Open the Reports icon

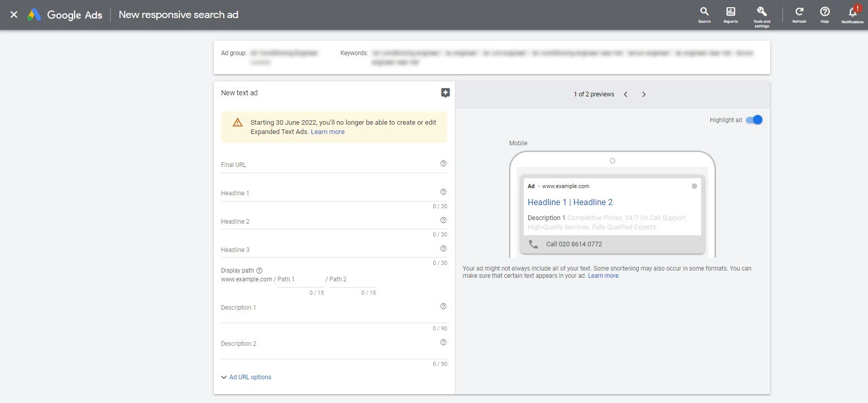[x=730, y=14]
